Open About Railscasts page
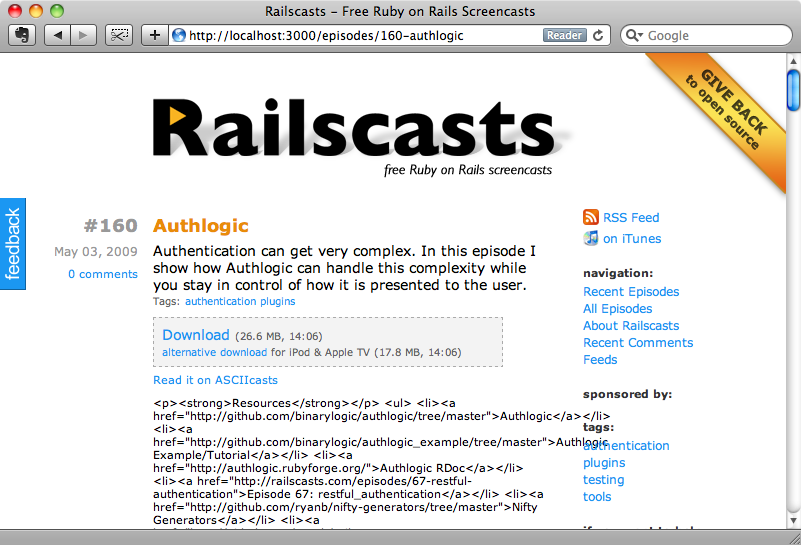This screenshot has height=545, width=801. 631,325
